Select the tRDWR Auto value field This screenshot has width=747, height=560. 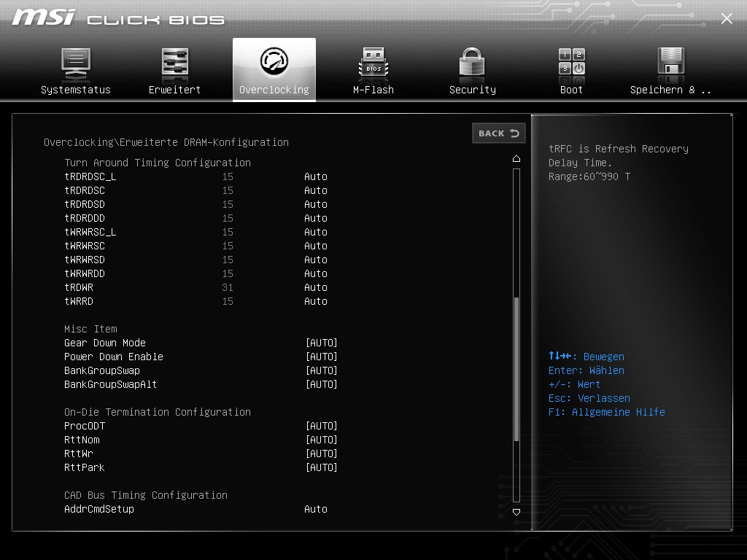[316, 287]
